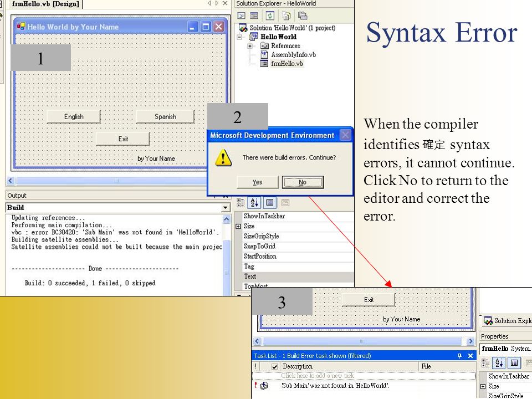This screenshot has width=532, height=399.
Task: Click Properties icon beside upper Alphabetic sort
Action: 270,203
